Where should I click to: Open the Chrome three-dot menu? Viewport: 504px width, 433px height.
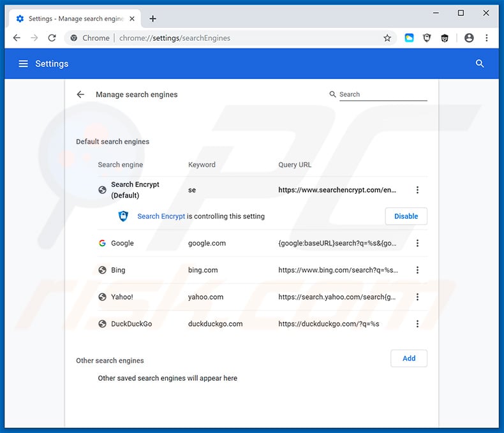coord(487,38)
